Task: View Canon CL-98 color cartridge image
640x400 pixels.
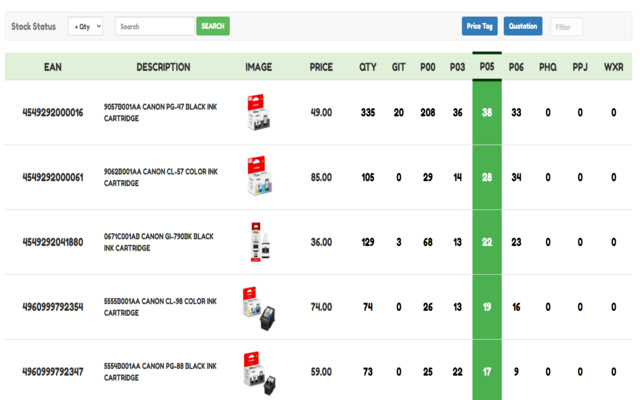Action: pyautogui.click(x=257, y=307)
